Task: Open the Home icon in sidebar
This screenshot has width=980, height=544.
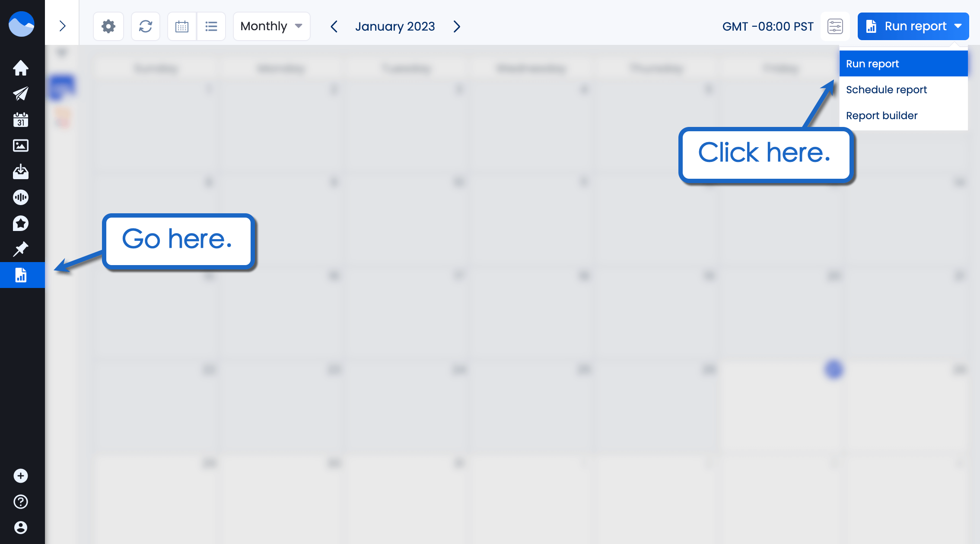Action: click(x=21, y=68)
